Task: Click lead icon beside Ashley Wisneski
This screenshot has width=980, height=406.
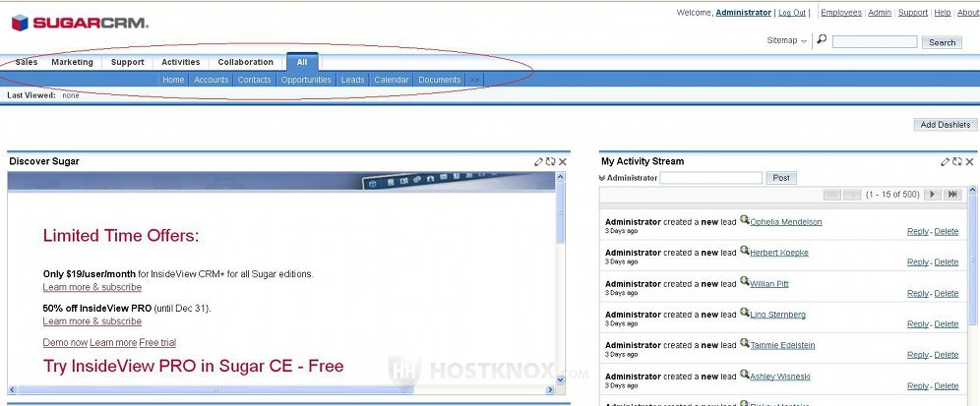Action: [745, 374]
